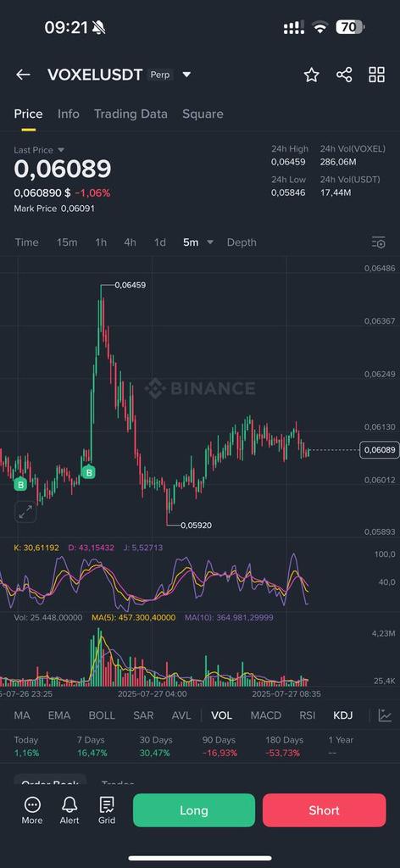Open the Alert bell

pyautogui.click(x=69, y=810)
